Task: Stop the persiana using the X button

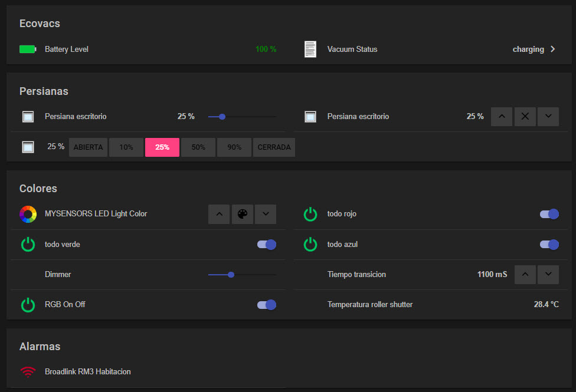Action: (525, 116)
